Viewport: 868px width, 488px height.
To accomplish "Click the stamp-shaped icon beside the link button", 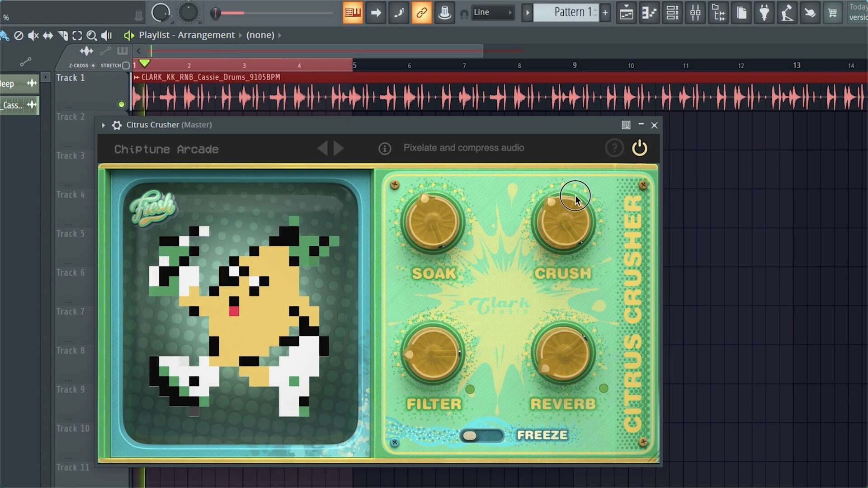I will 445,13.
